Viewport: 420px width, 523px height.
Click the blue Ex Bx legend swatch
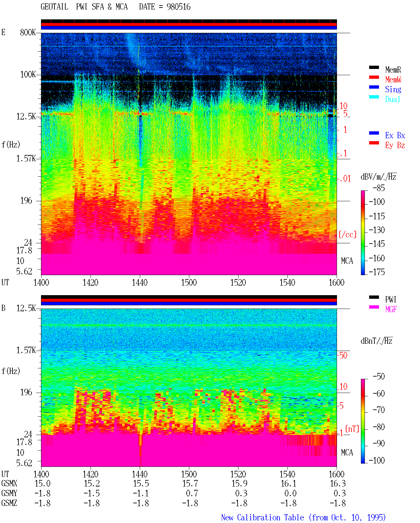[374, 133]
